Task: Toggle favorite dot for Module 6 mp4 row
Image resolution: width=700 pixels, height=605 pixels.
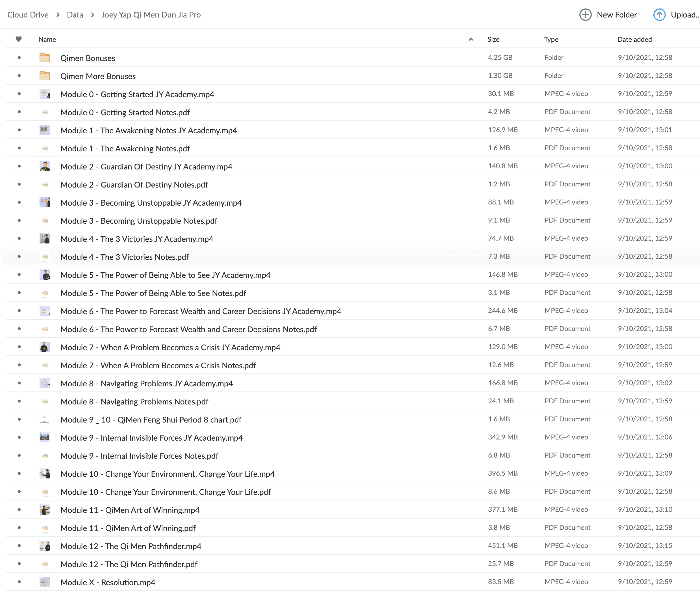Action: tap(19, 311)
